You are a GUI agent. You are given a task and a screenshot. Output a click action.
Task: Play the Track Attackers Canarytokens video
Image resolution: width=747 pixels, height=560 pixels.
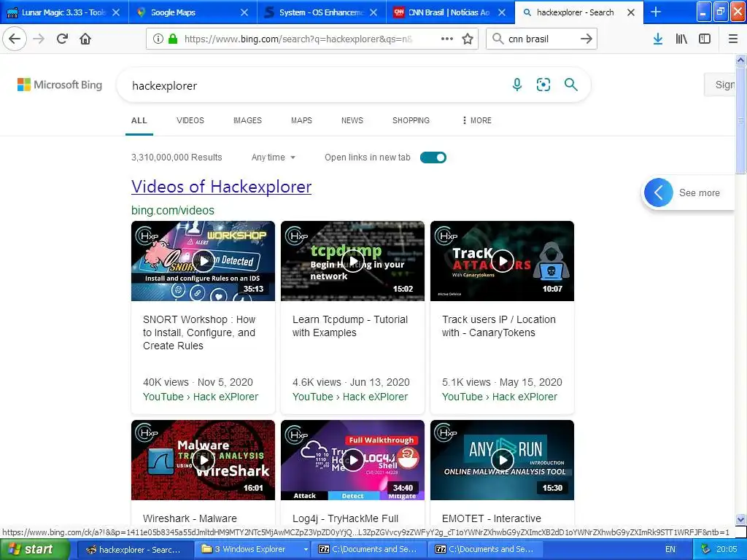pyautogui.click(x=503, y=260)
